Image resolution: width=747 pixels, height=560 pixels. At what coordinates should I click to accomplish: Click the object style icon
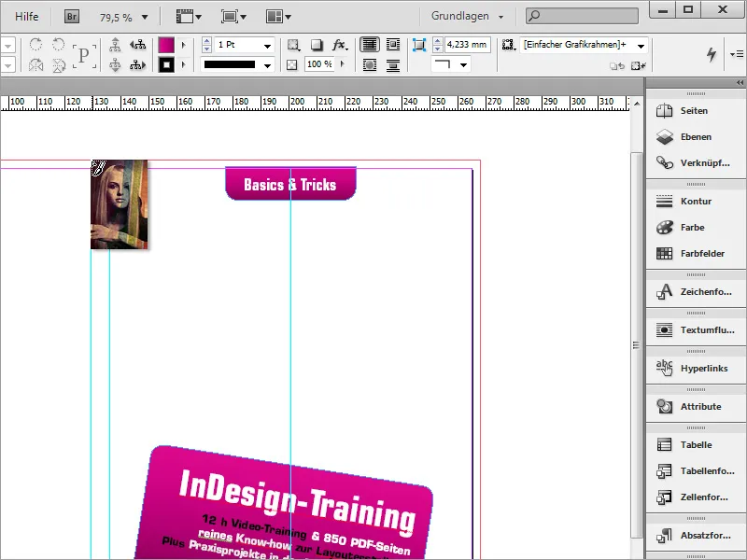[x=509, y=45]
